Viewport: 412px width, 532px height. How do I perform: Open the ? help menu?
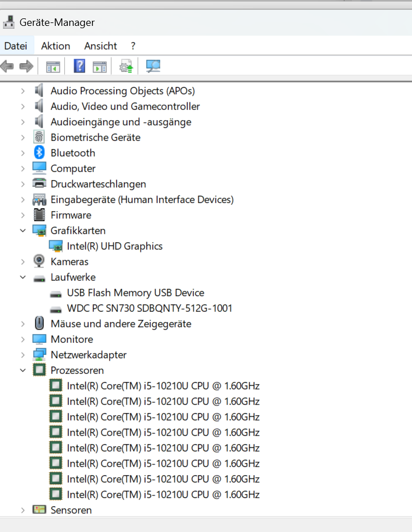(x=133, y=46)
